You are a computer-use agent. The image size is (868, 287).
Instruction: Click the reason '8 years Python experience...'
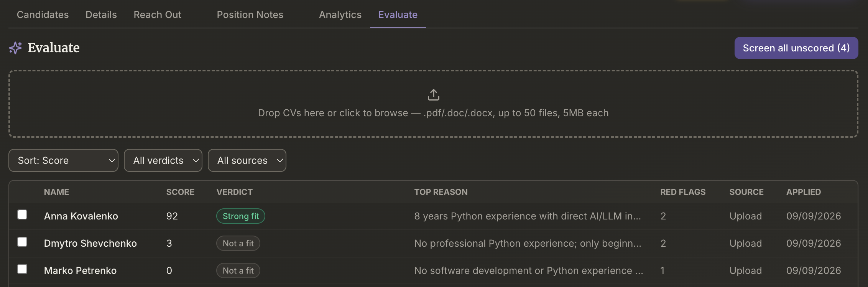pos(528,216)
